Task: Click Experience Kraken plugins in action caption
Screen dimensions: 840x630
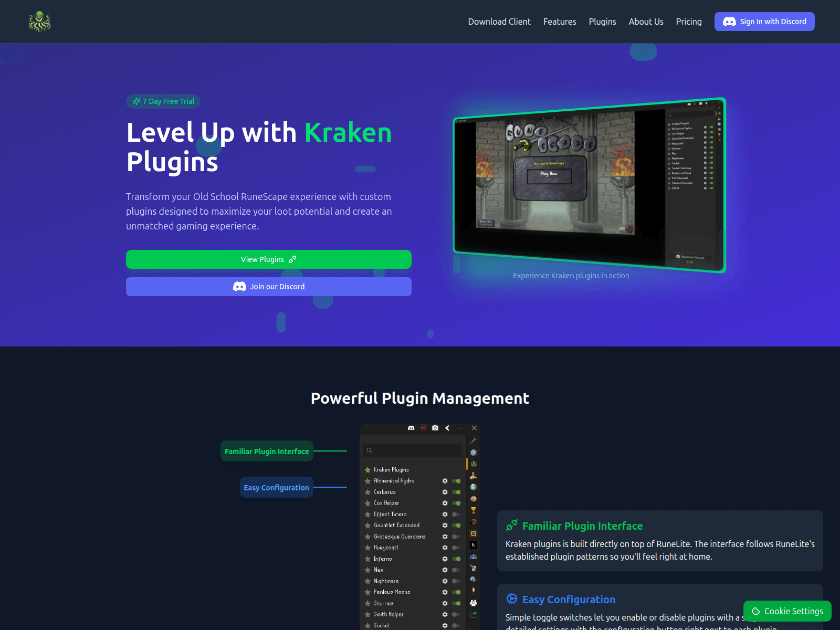Action: tap(571, 276)
